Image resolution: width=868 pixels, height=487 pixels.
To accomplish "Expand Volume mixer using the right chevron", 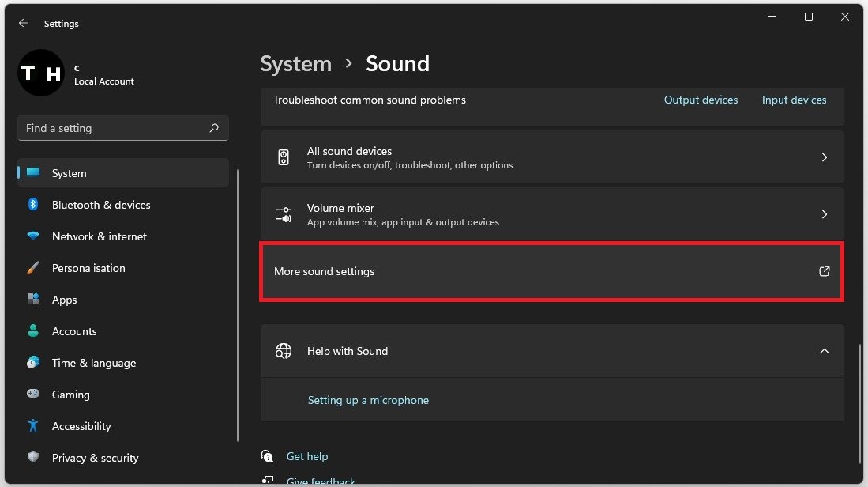I will [824, 214].
